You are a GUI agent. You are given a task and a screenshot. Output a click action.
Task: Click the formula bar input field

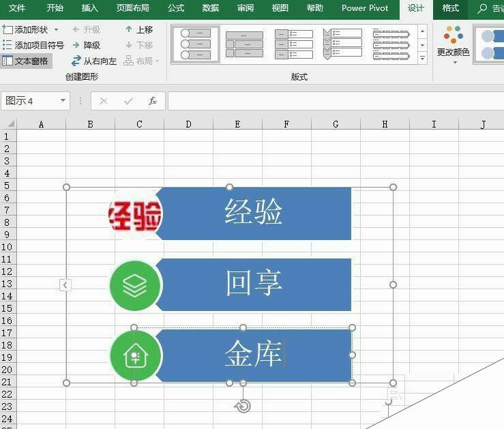coord(334,101)
